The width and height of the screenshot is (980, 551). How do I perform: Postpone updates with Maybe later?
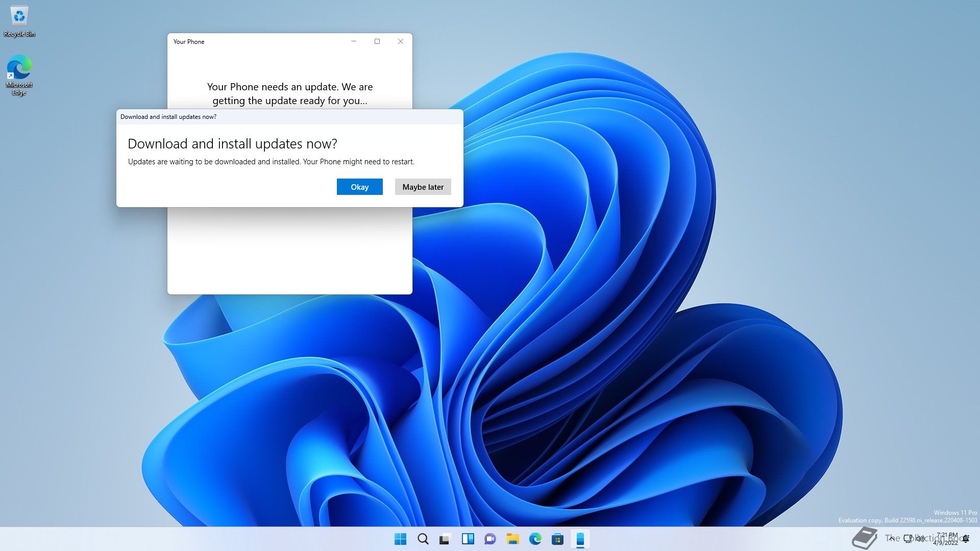(423, 187)
